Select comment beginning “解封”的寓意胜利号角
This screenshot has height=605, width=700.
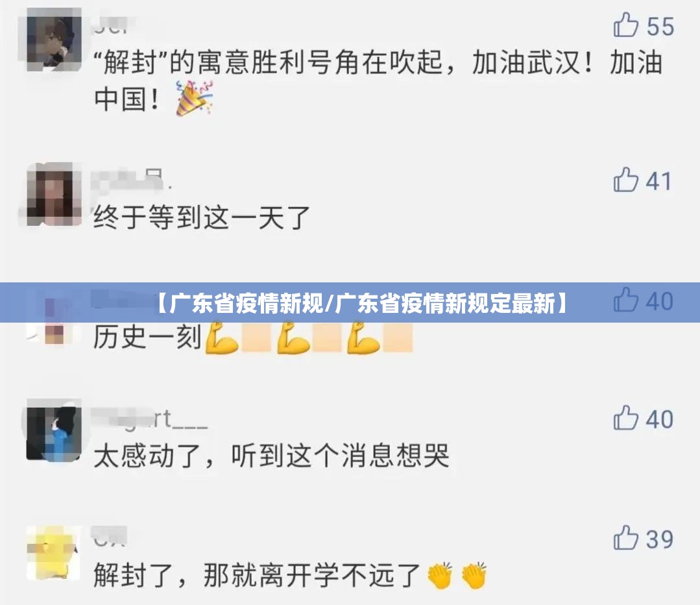[x=378, y=80]
